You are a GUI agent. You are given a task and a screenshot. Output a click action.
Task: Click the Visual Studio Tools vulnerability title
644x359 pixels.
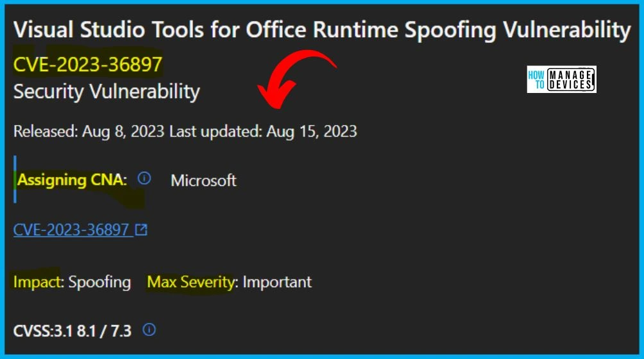322,29
